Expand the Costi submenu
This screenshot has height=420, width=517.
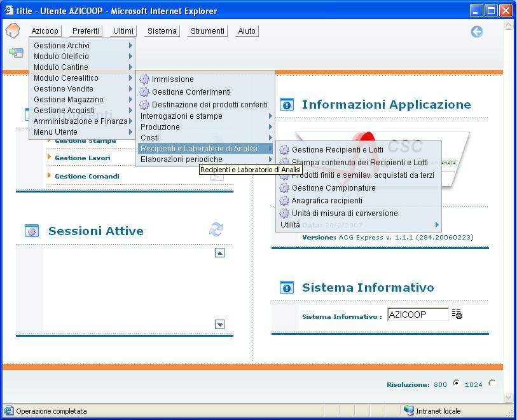[270, 138]
